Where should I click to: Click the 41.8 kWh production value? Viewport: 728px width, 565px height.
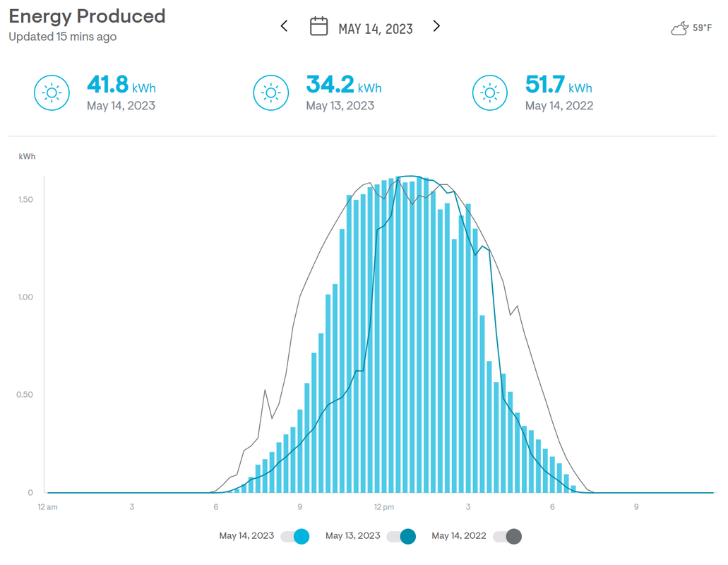pos(121,85)
